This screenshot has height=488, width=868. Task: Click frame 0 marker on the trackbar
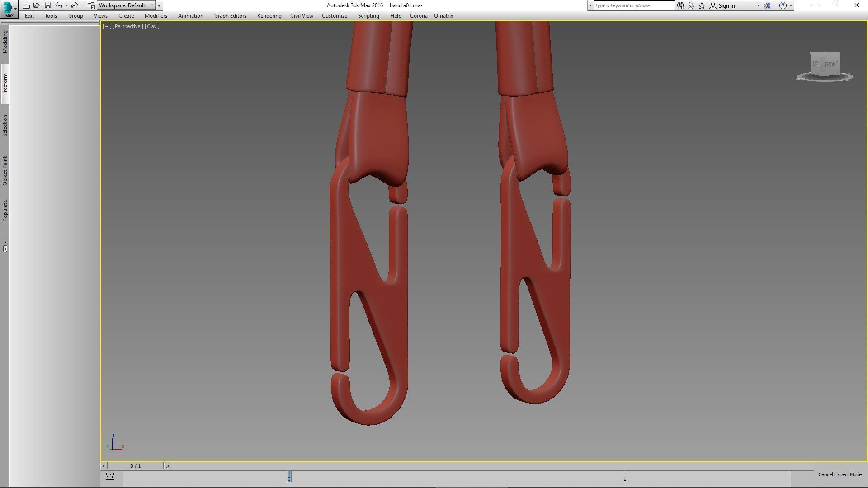click(x=289, y=477)
